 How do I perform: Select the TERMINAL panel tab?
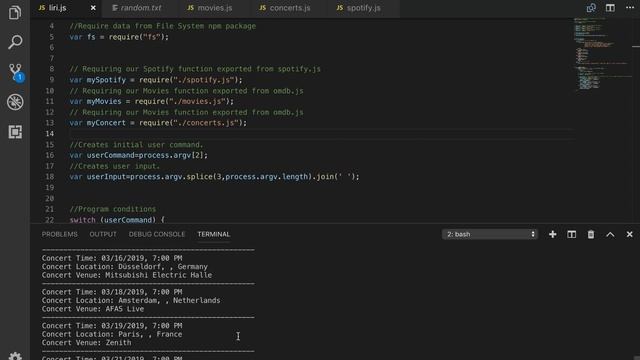pos(214,234)
